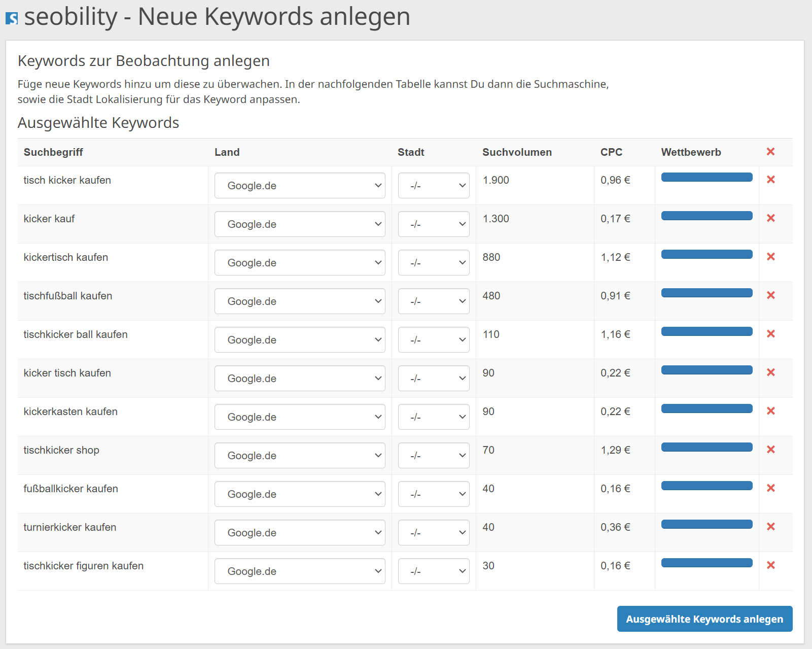Click the keyword 'kickertisch kaufen'
This screenshot has width=812, height=649.
[65, 257]
